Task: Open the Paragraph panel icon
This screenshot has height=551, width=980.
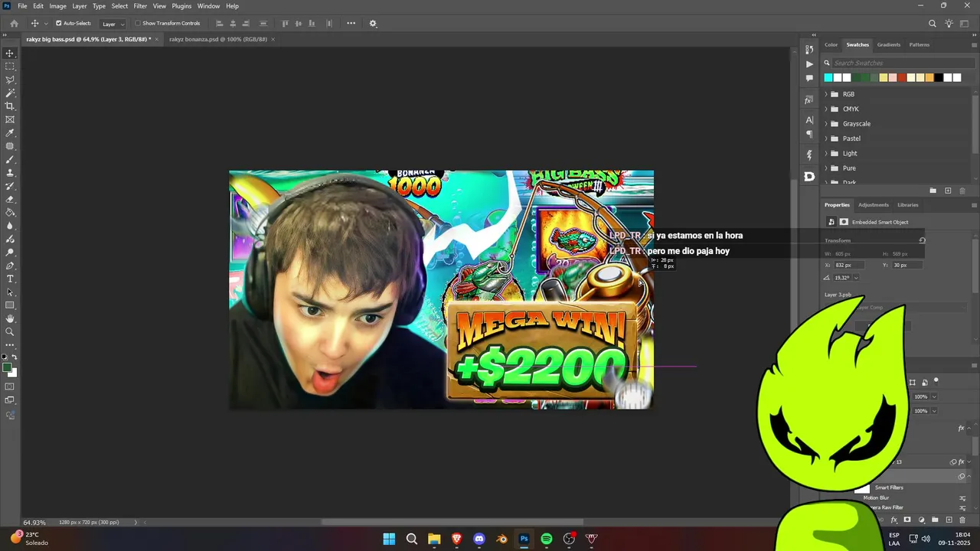Action: click(x=809, y=134)
